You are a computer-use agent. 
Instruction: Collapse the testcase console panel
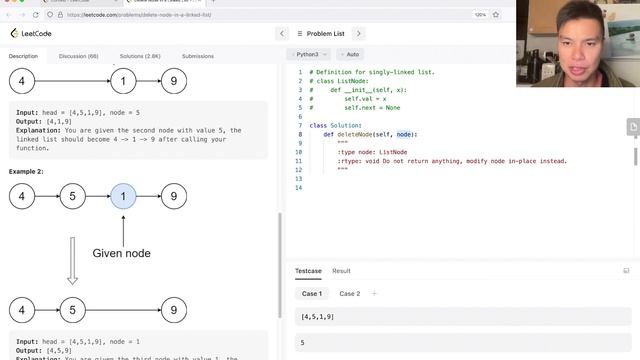click(x=626, y=271)
